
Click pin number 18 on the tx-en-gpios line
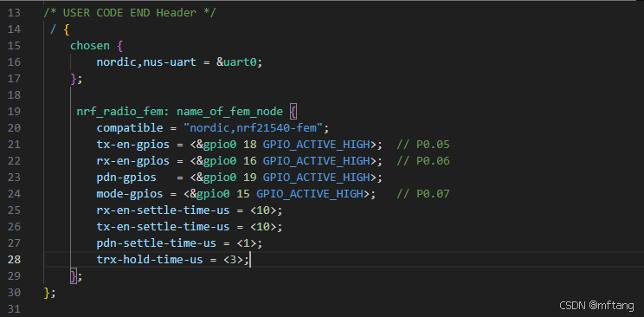250,145
